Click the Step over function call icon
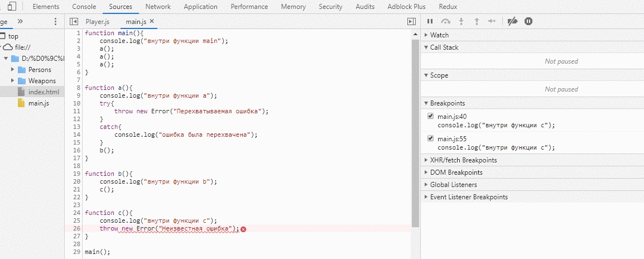Screen dimensions: 644x259 click(x=445, y=21)
